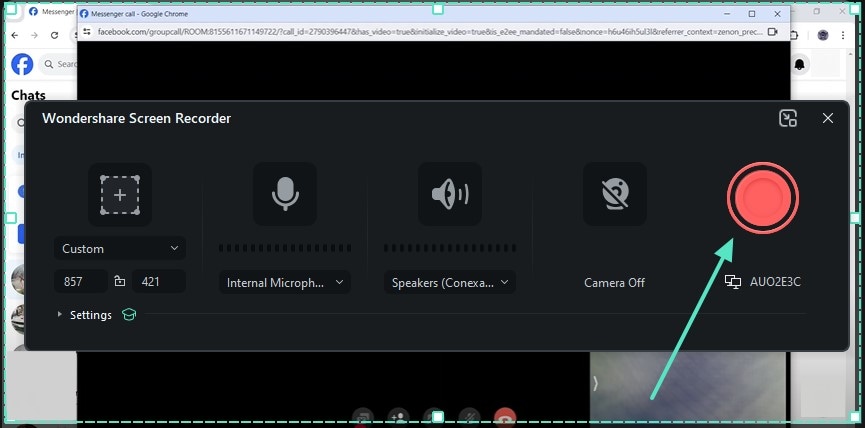The height and width of the screenshot is (428, 865).
Task: Click the Chats heading in Facebook sidebar
Action: [28, 95]
